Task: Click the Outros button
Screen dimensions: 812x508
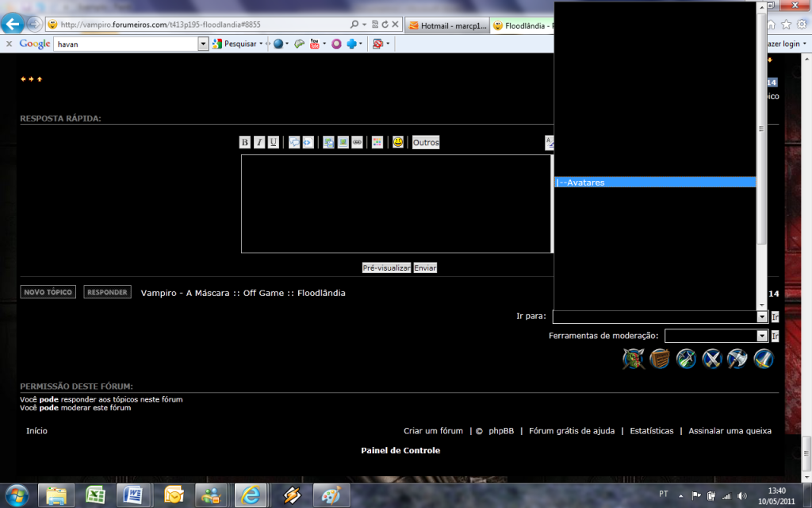Action: 426,143
